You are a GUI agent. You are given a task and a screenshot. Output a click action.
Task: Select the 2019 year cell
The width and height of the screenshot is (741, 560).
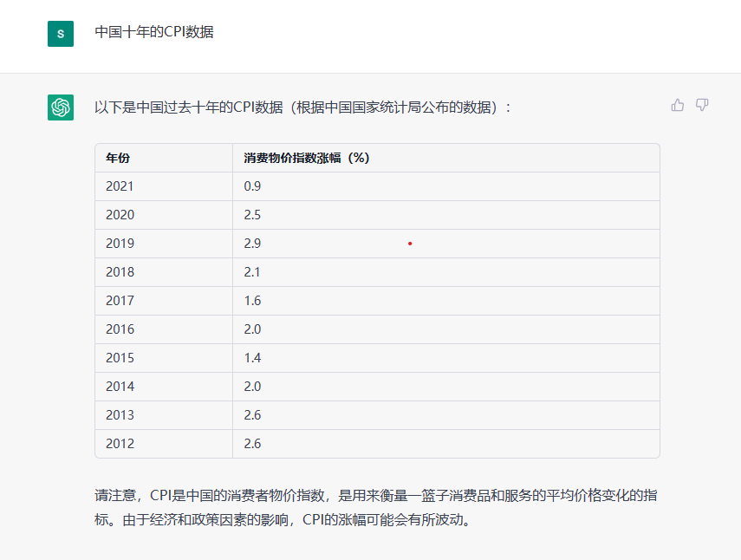pos(164,244)
